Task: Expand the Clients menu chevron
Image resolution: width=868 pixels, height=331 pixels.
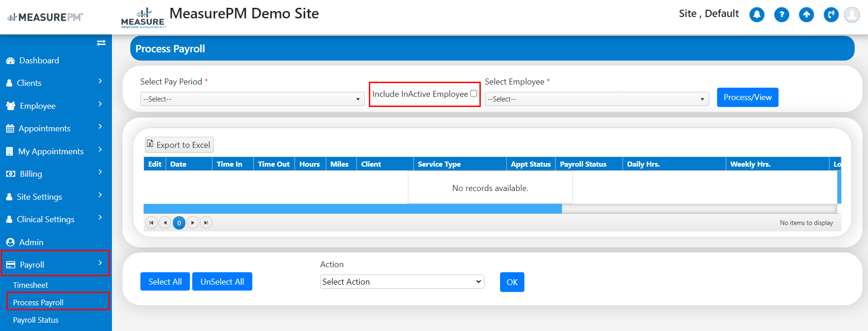Action: [100, 81]
